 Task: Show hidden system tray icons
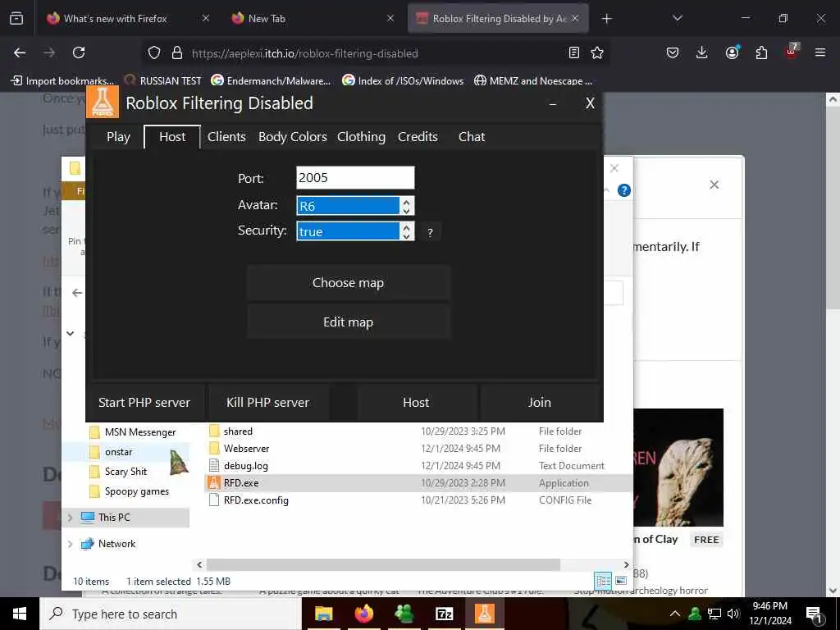[675, 614]
